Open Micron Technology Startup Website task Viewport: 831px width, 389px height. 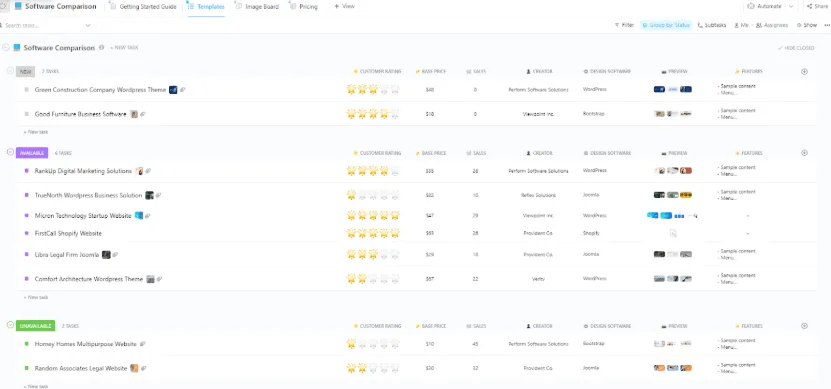[x=83, y=216]
